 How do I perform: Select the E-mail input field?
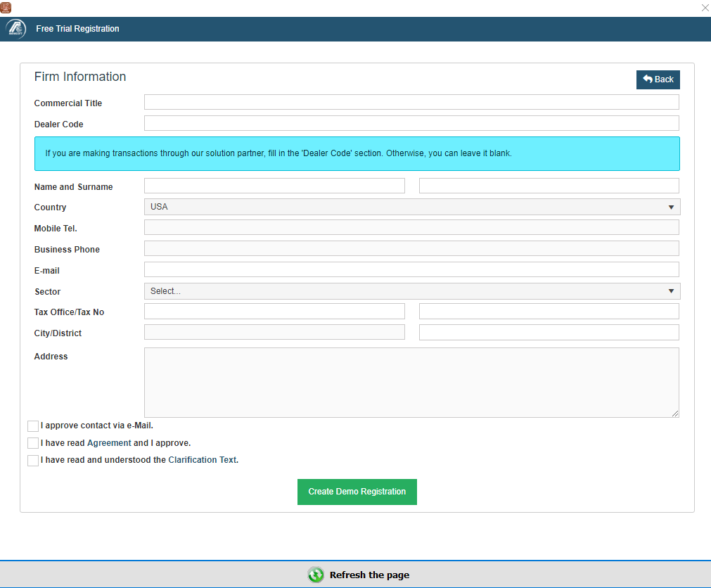(411, 270)
